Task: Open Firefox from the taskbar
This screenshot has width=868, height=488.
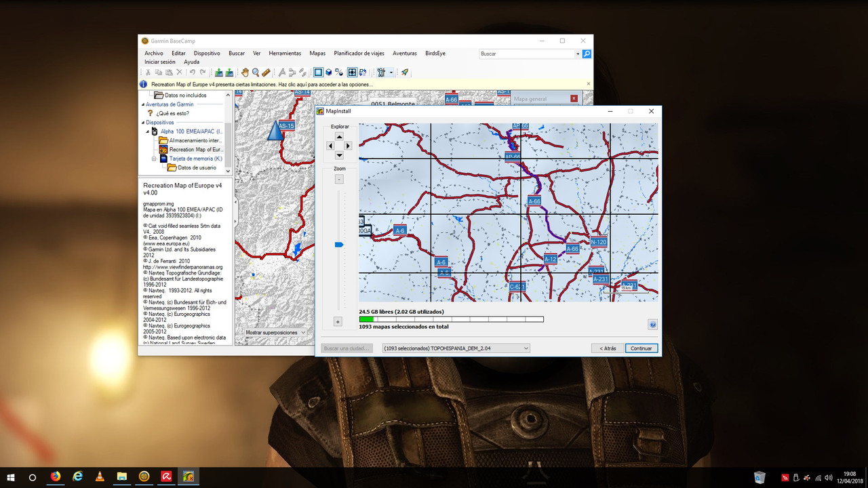Action: (55, 477)
